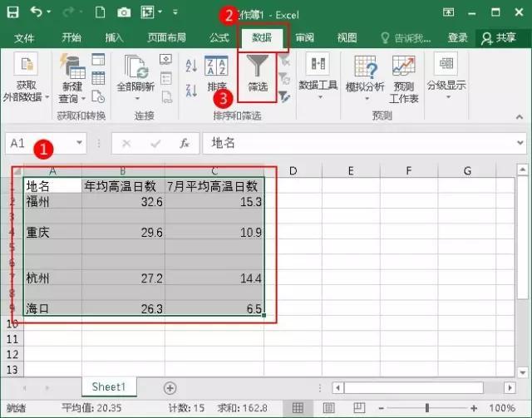
Task: Click the Clear filter icon
Action: click(x=284, y=61)
